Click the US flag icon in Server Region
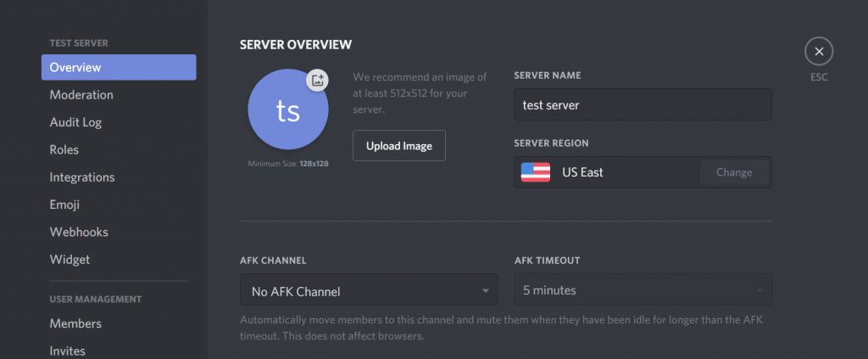This screenshot has width=868, height=359. (x=535, y=172)
